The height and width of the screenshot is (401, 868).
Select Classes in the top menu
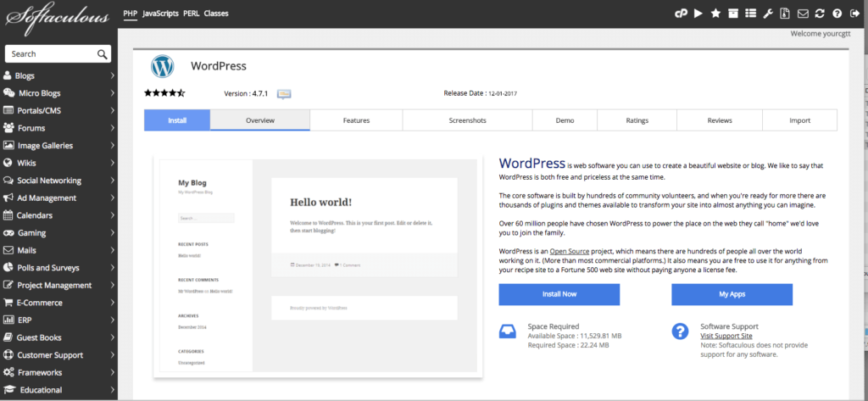pyautogui.click(x=216, y=14)
